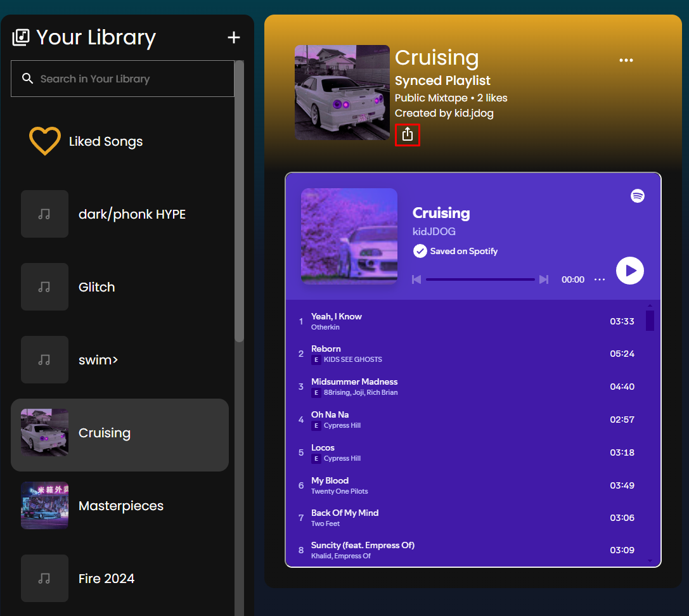The width and height of the screenshot is (689, 616).
Task: Click the skip to previous track icon
Action: [x=416, y=279]
